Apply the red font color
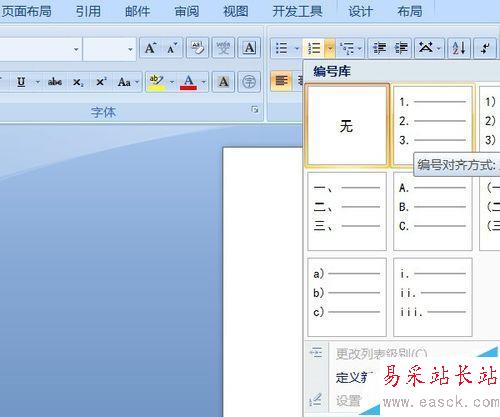 (189, 82)
